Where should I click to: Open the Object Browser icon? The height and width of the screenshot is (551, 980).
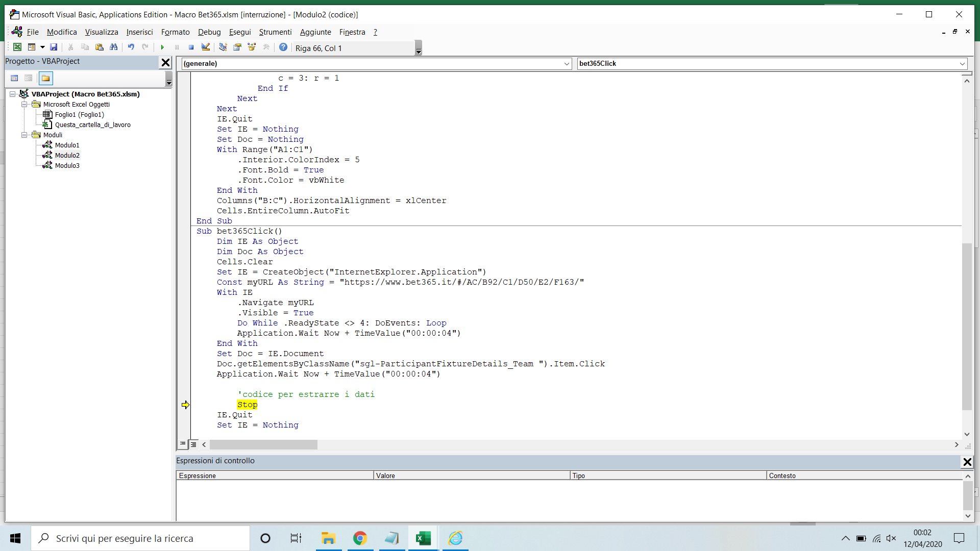point(252,47)
